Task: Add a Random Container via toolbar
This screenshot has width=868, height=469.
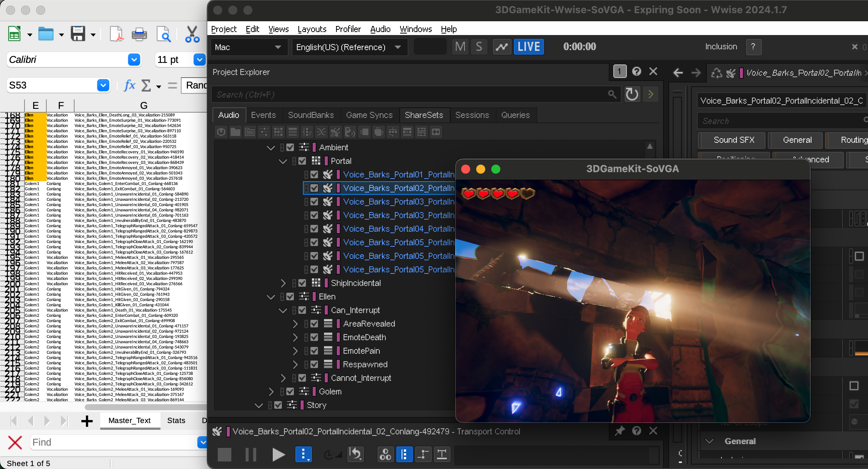Action: pyautogui.click(x=278, y=132)
